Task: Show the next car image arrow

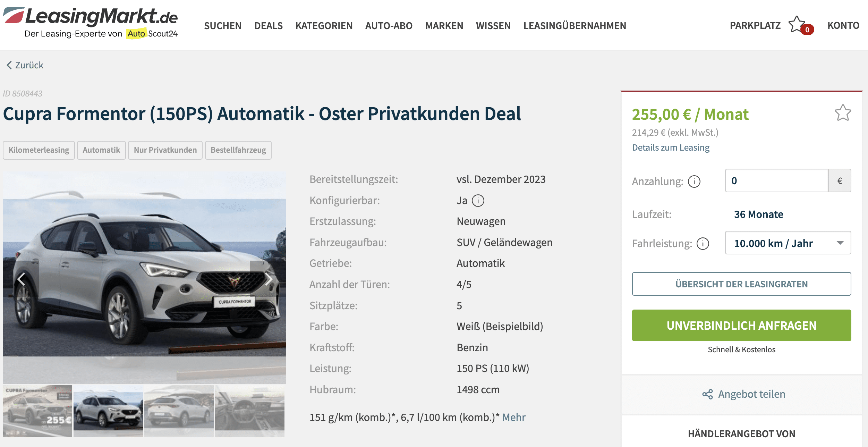Action: [x=268, y=279]
